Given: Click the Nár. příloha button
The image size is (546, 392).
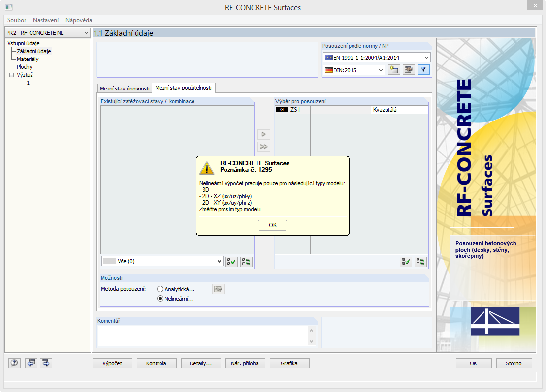Looking at the screenshot, I should [245, 363].
